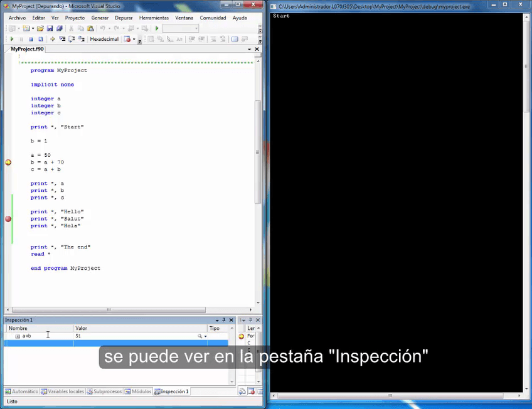532x409 pixels.
Task: Click the value 51 in watch window
Action: [x=78, y=336]
